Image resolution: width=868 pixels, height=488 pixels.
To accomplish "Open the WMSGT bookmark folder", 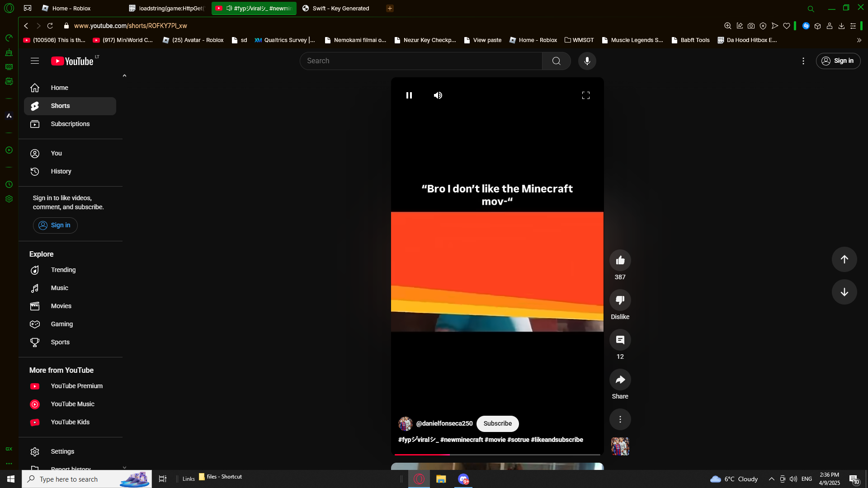I will pos(579,40).
